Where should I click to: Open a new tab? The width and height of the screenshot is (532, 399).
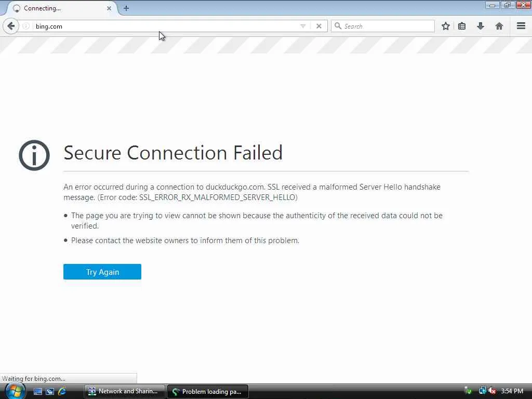point(126,8)
